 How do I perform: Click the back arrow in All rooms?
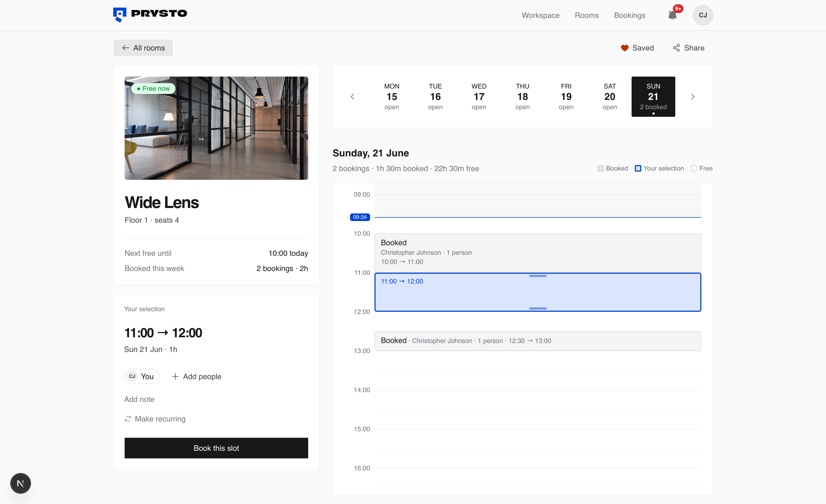[x=126, y=48]
